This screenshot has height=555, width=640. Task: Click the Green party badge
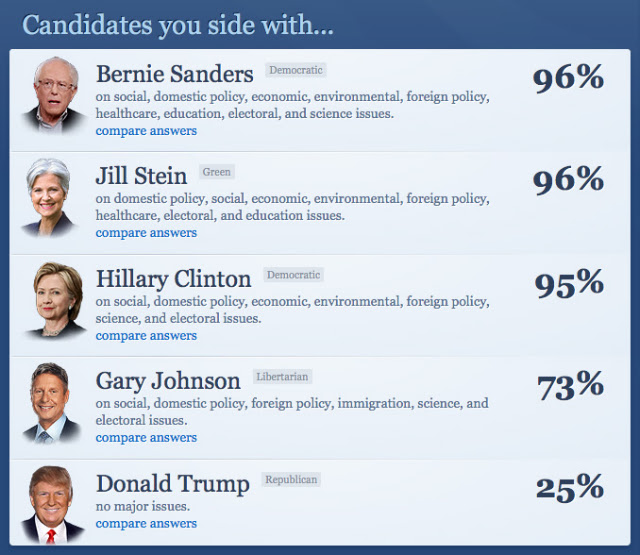click(x=217, y=172)
